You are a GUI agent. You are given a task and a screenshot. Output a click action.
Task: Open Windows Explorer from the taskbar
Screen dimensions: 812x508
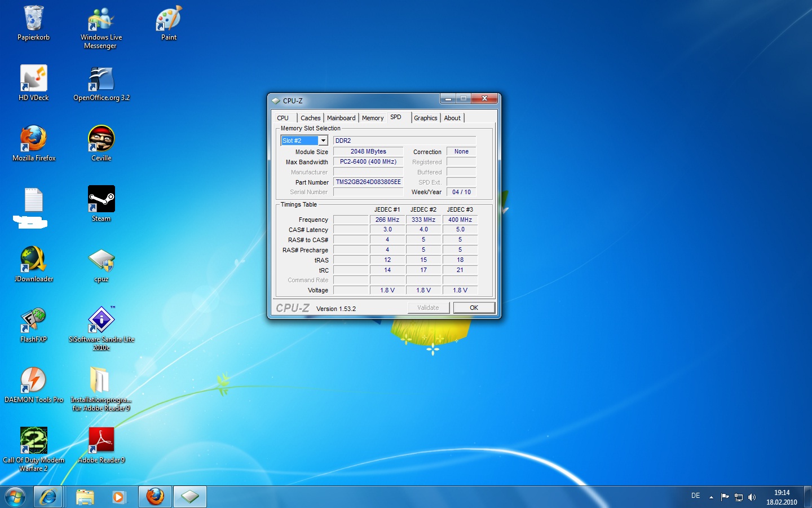click(85, 497)
